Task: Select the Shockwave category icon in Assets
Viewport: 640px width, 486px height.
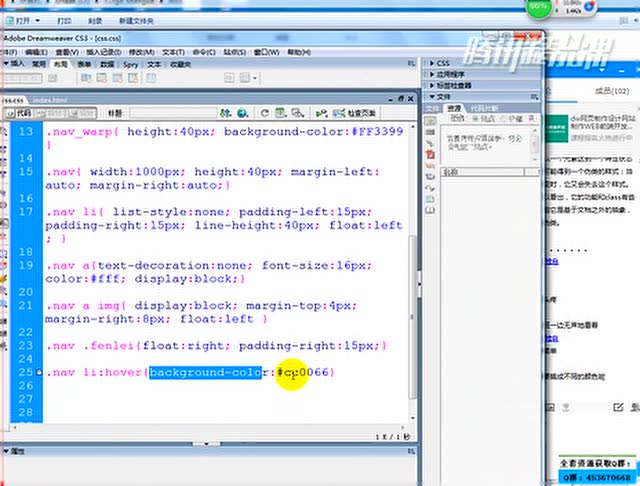Action: click(x=431, y=165)
